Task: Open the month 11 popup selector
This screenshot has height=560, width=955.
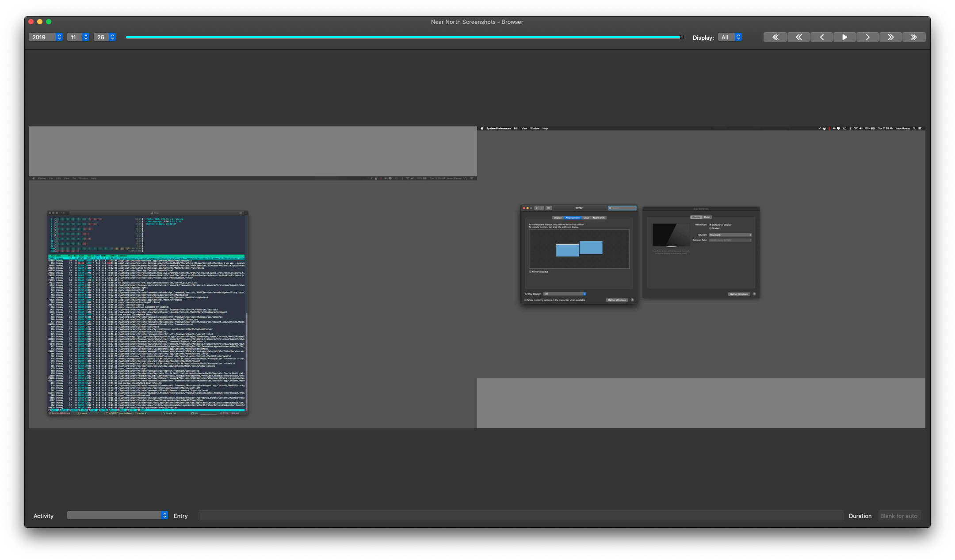Action: [78, 37]
